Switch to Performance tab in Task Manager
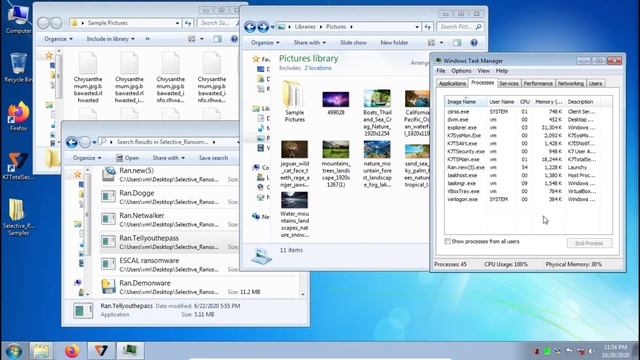The image size is (640, 360). (x=538, y=83)
